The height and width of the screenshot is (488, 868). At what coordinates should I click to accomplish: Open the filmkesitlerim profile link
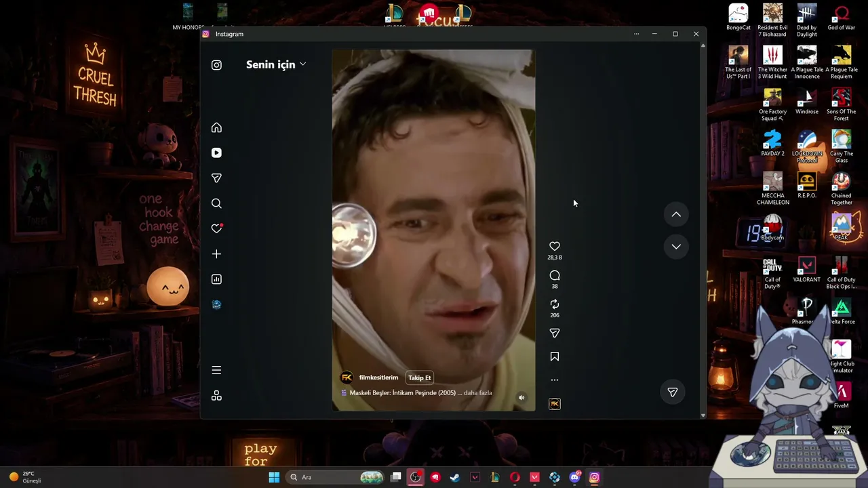[378, 378]
